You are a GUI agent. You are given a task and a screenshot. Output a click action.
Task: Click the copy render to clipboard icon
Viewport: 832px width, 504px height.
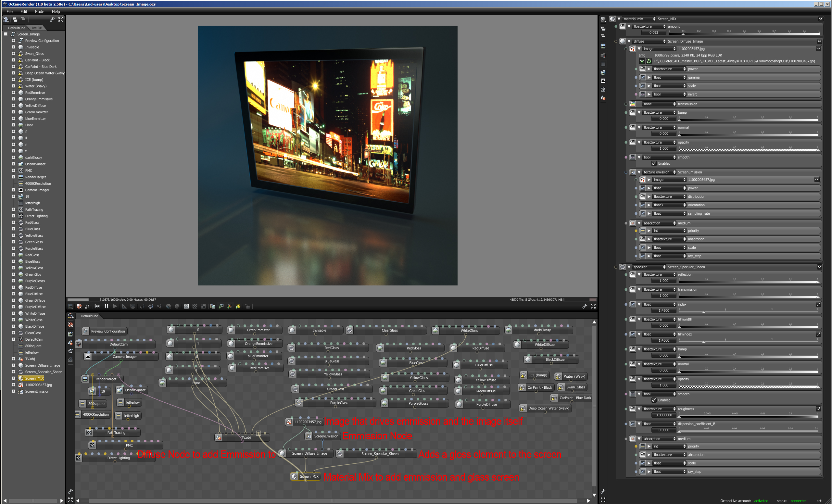[212, 307]
